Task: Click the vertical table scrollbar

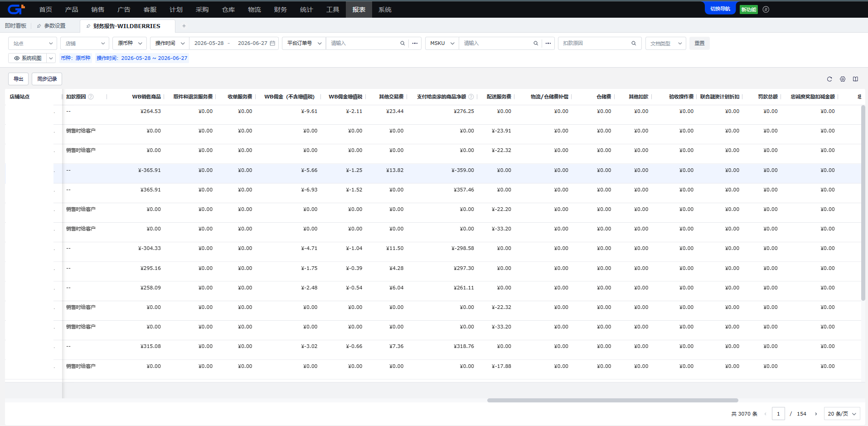Action: click(x=863, y=203)
